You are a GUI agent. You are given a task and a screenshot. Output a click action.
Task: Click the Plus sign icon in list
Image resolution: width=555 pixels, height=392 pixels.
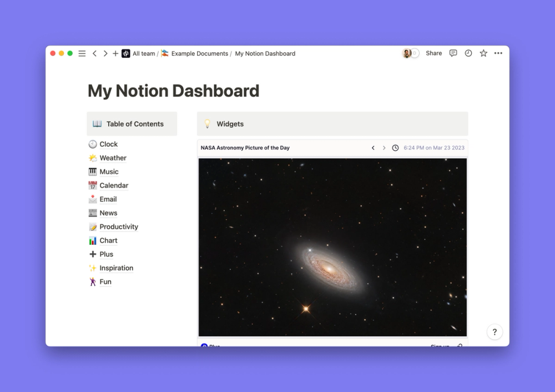coord(93,254)
